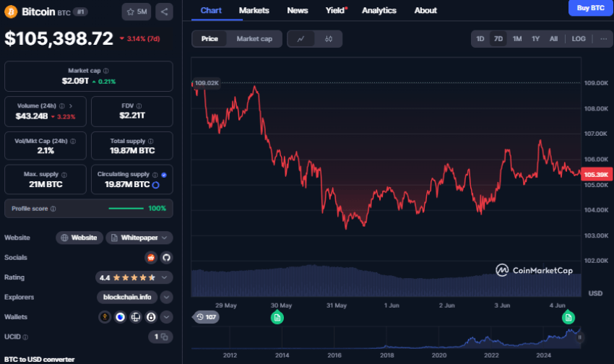The image size is (614, 364).
Task: Click the verified circulating supply badge
Action: [x=164, y=175]
